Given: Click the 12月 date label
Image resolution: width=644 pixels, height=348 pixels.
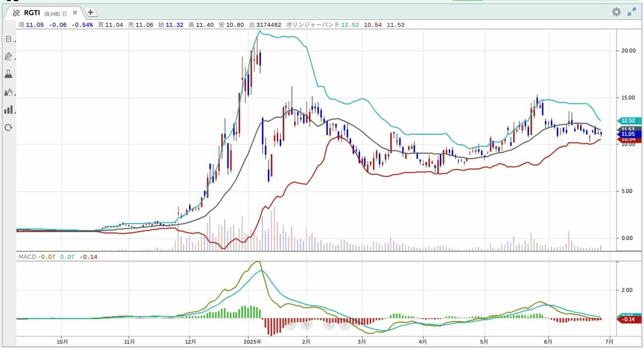Looking at the screenshot, I should tap(190, 341).
